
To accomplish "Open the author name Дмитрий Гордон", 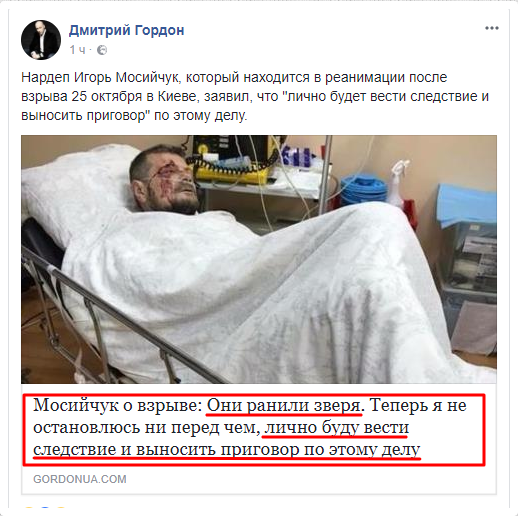I will (126, 30).
